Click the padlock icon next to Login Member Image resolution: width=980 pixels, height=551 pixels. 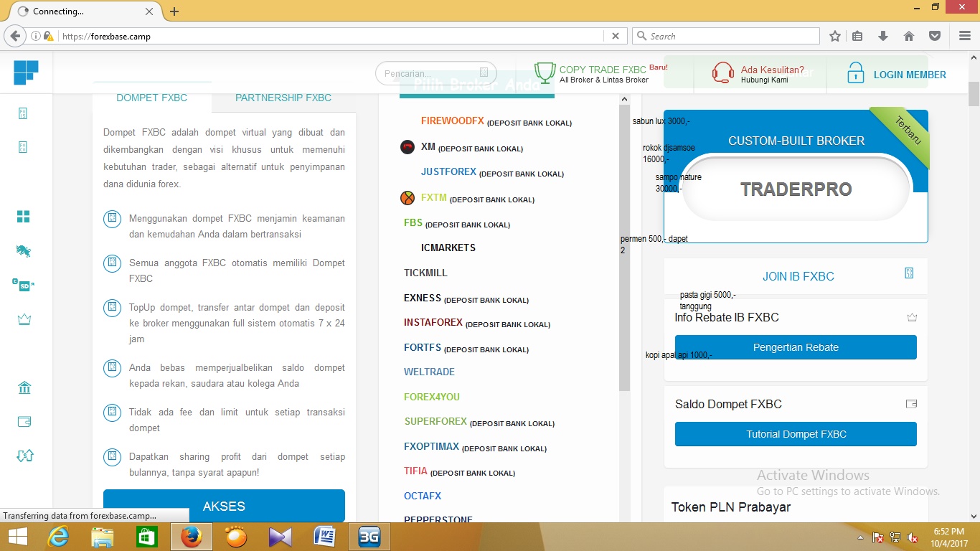(855, 73)
